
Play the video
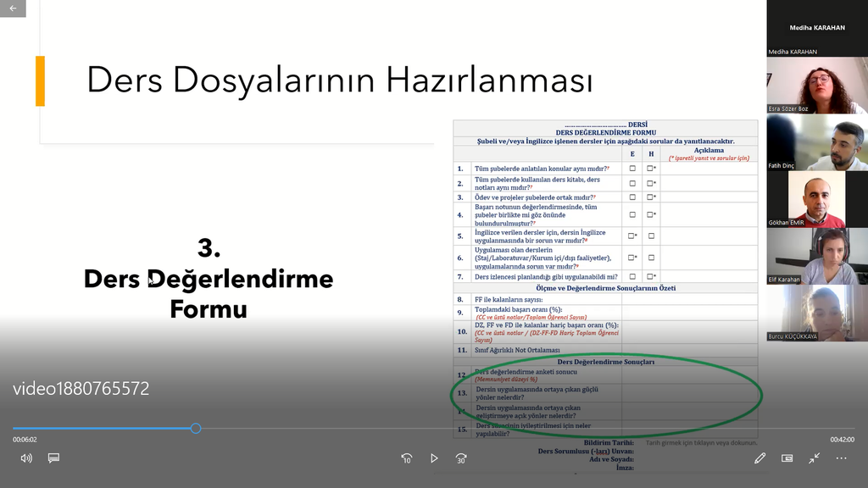[x=434, y=458]
